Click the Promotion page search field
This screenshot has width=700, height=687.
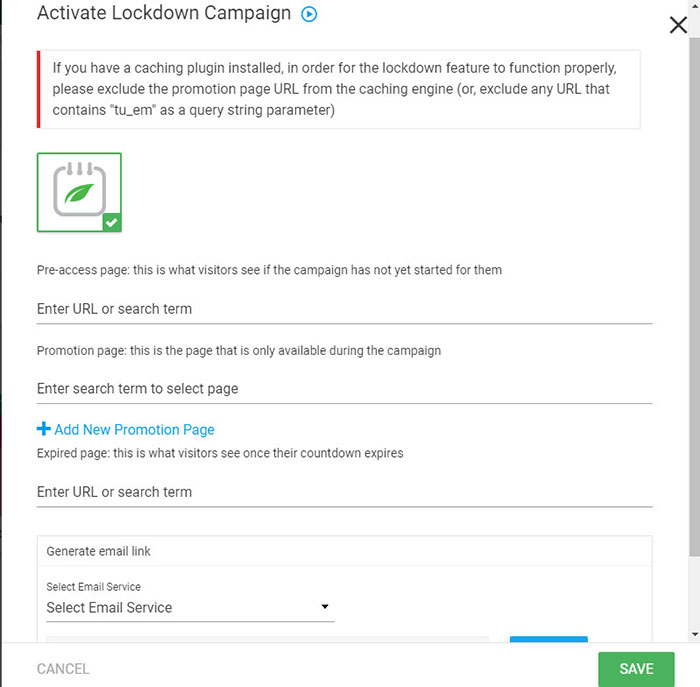pyautogui.click(x=344, y=388)
